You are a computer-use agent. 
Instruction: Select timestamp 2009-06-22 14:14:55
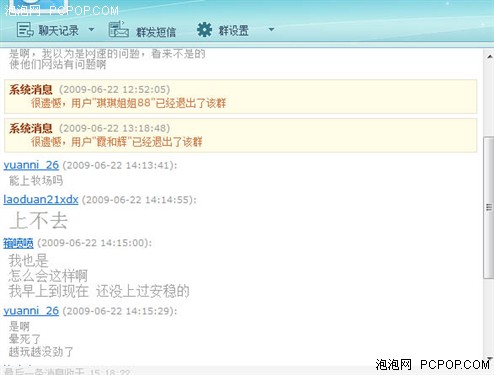(139, 200)
